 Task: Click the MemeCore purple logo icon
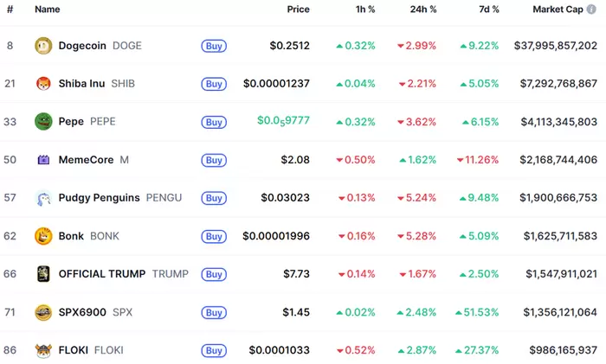click(43, 160)
